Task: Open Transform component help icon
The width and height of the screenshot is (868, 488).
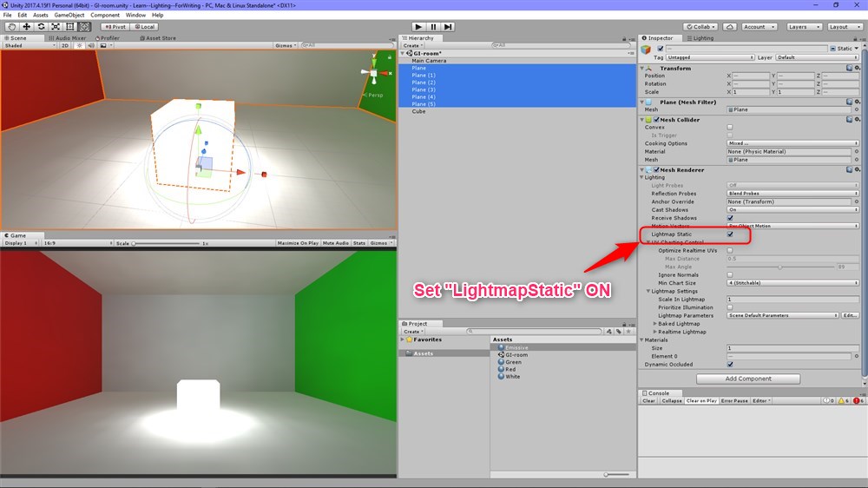Action: [x=849, y=68]
